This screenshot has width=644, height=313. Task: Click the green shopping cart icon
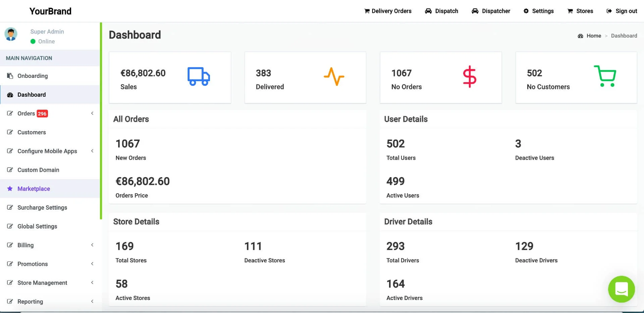click(x=605, y=76)
